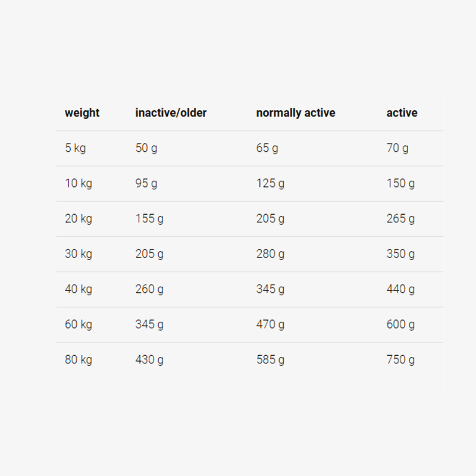The width and height of the screenshot is (476, 476).
Task: Click the 80 kg row label
Action: click(x=79, y=359)
